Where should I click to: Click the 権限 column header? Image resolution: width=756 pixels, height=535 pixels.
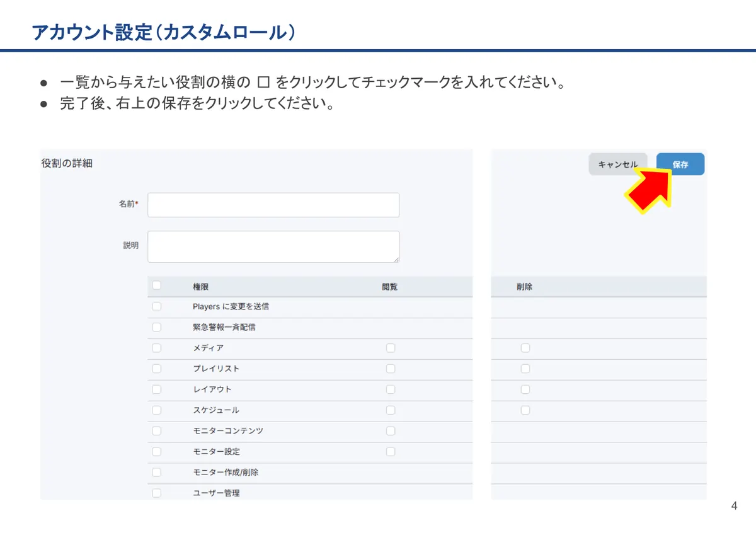pyautogui.click(x=200, y=287)
